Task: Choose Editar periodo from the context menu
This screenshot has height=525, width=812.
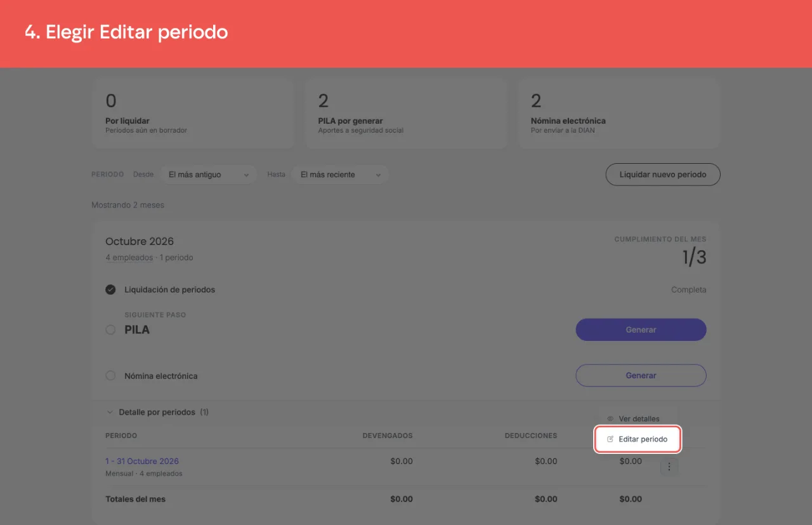Action: tap(638, 439)
